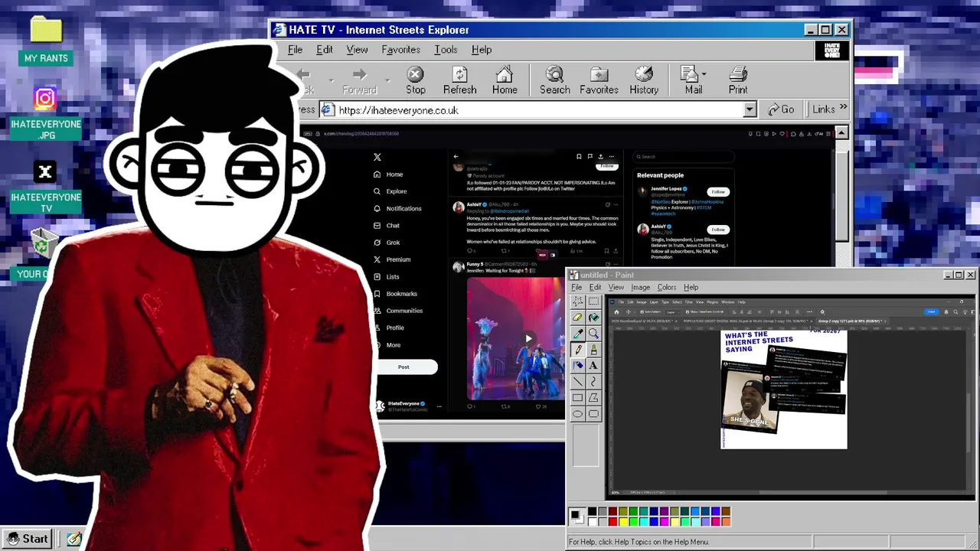Open the X IHATEEVERYONE TV desktop icon
The image size is (980, 551).
click(x=45, y=187)
